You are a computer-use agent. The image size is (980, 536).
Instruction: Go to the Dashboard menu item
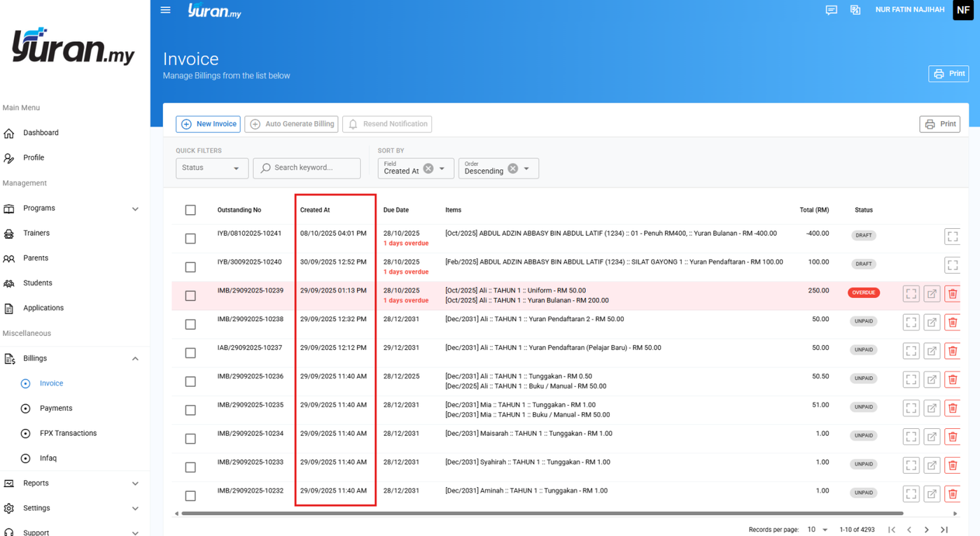pos(41,133)
